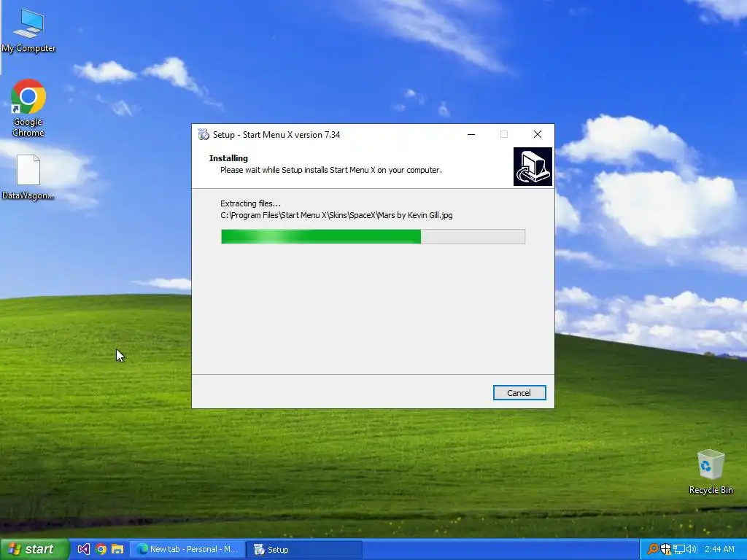Click the magnifier icon in the system tray
This screenshot has height=560, width=747.
pos(653,550)
